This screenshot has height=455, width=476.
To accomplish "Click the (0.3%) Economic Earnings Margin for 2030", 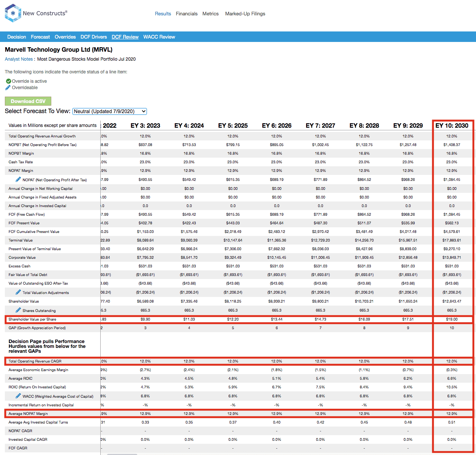I will (452, 370).
